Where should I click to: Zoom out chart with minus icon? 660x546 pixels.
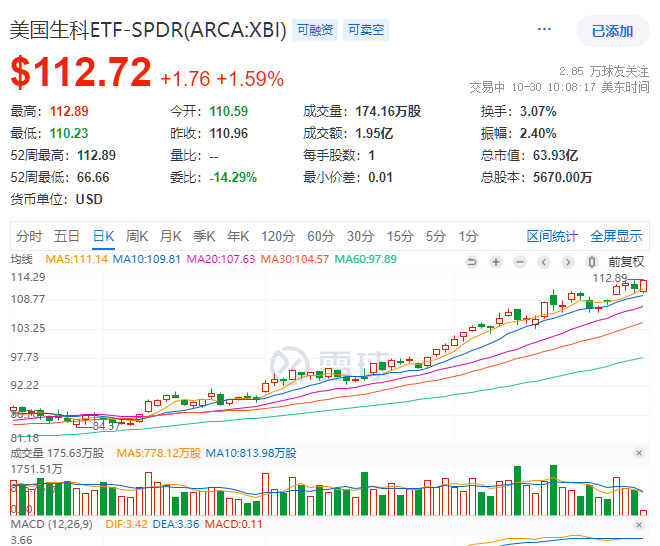point(520,262)
